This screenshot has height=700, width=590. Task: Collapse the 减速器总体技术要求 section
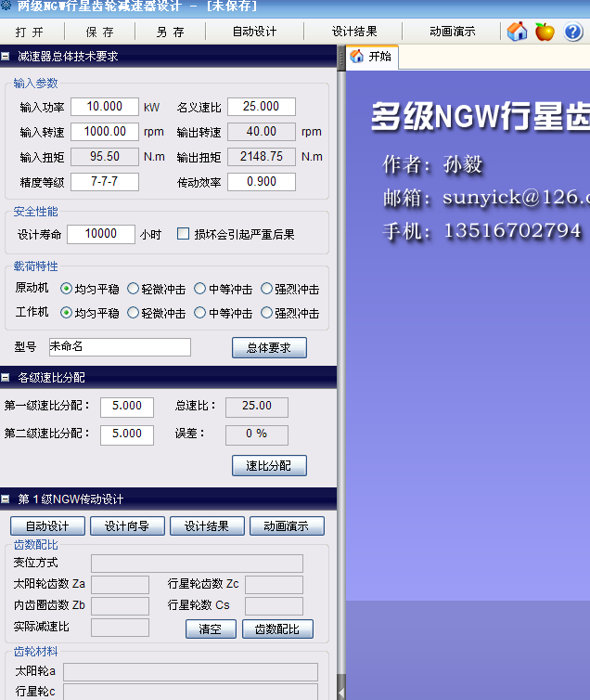[6, 57]
